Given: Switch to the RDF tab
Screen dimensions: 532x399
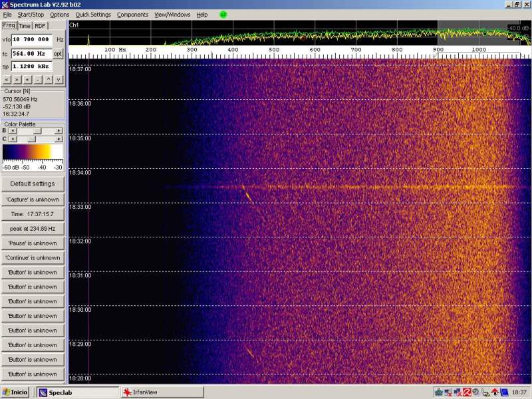Looking at the screenshot, I should pyautogui.click(x=41, y=26).
